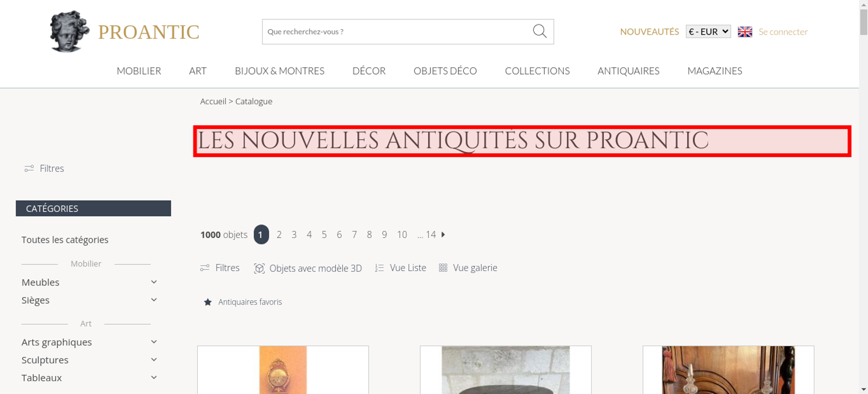Image resolution: width=868 pixels, height=394 pixels.
Task: Select Objets avec modèle 3D cube icon
Action: point(259,268)
